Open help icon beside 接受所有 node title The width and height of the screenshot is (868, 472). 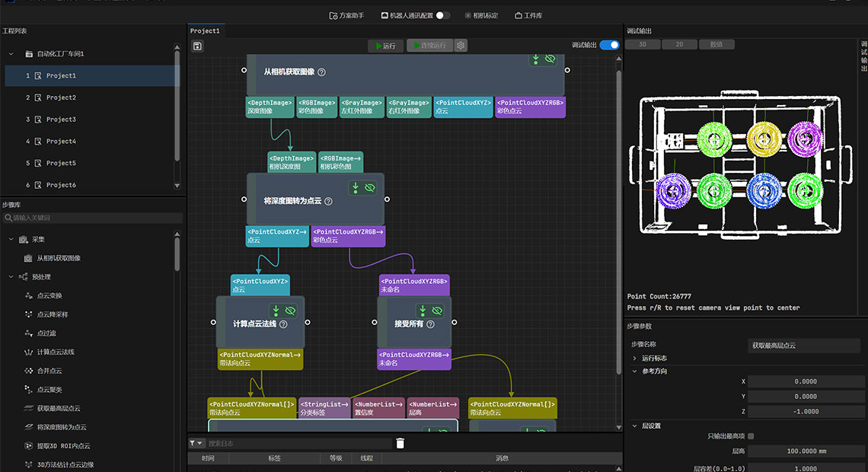tap(431, 324)
